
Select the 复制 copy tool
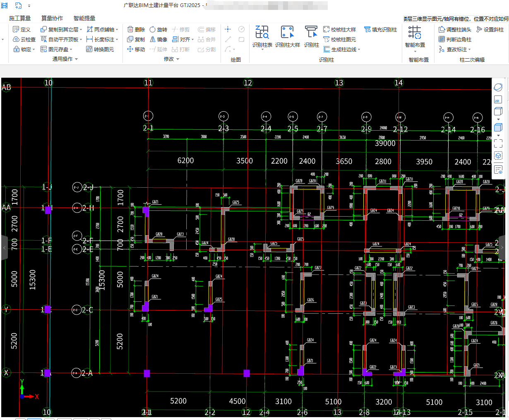click(x=136, y=39)
